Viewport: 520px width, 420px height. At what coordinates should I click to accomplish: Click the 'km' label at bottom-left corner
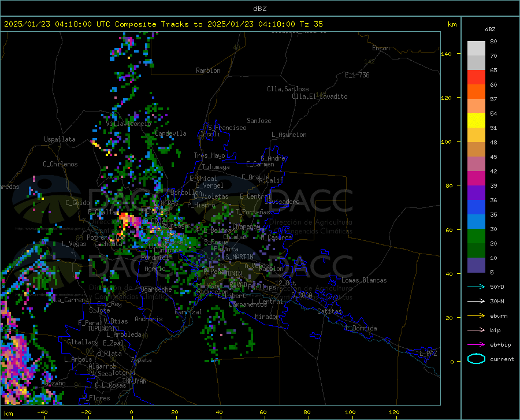click(9, 414)
